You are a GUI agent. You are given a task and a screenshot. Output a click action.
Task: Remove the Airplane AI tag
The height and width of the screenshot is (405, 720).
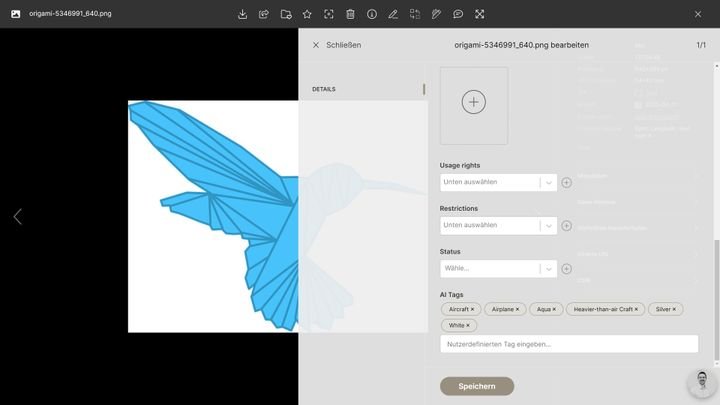coord(517,310)
